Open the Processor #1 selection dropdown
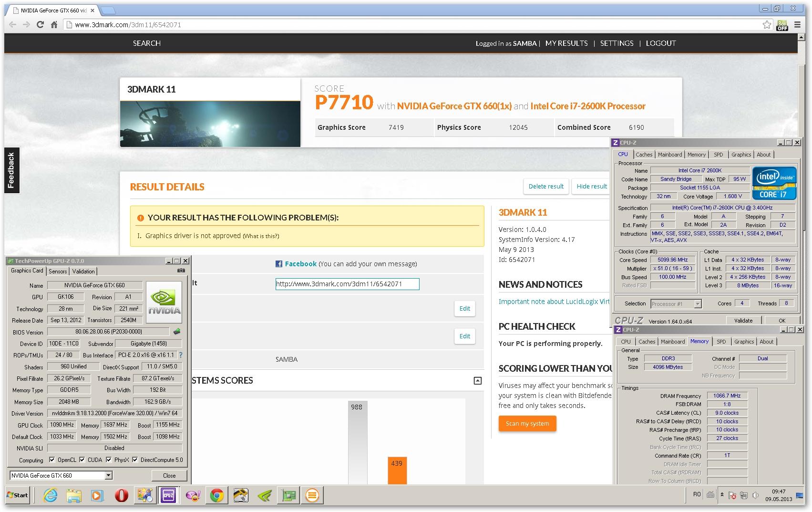812x512 pixels. tap(698, 303)
